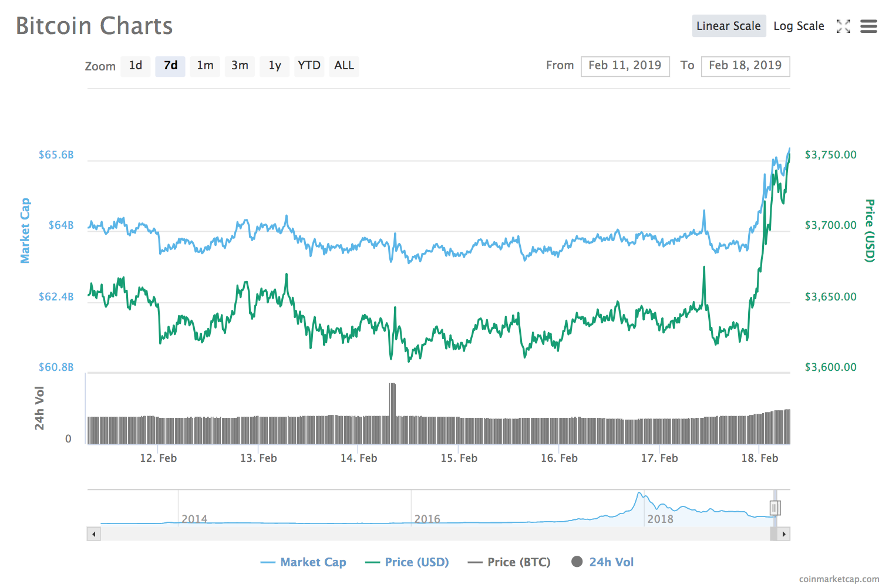Select the YTD zoom preset
Viewport: 889px width, 588px height.
tap(309, 66)
